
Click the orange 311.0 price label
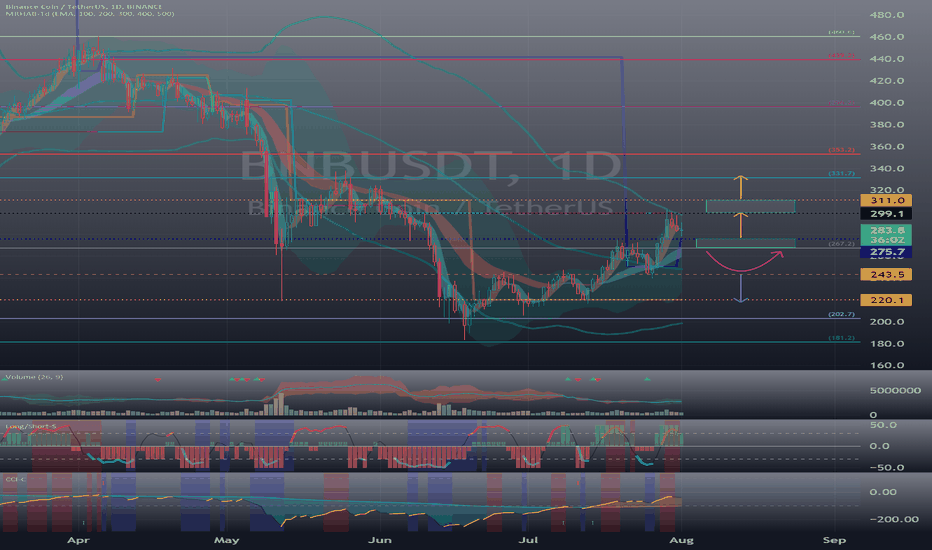886,201
